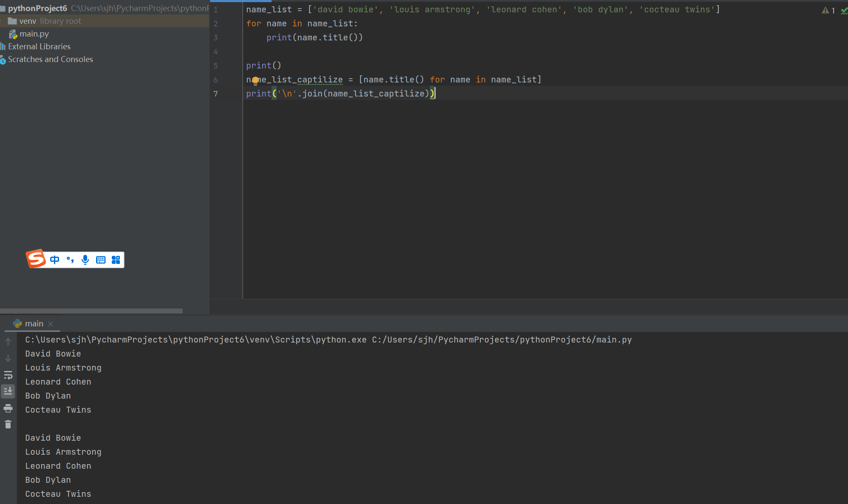Screen dimensions: 848x504
Task: Toggle Sogou Chinese/English input mode
Action: click(54, 260)
